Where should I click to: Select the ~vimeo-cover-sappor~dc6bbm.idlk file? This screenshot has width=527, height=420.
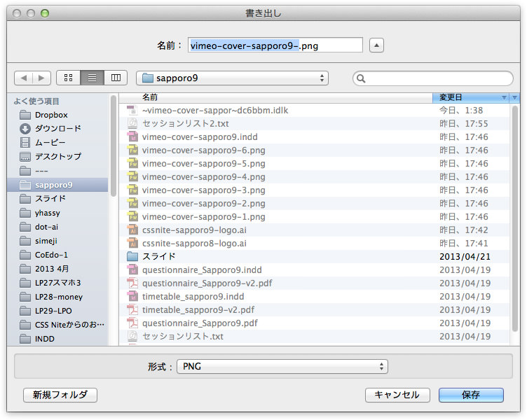click(x=314, y=111)
